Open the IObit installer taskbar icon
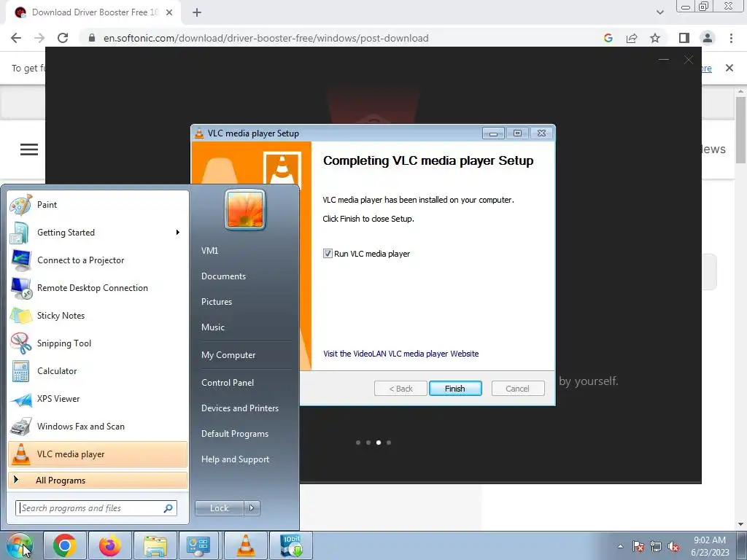Viewport: 747px width, 560px height. tap(290, 545)
